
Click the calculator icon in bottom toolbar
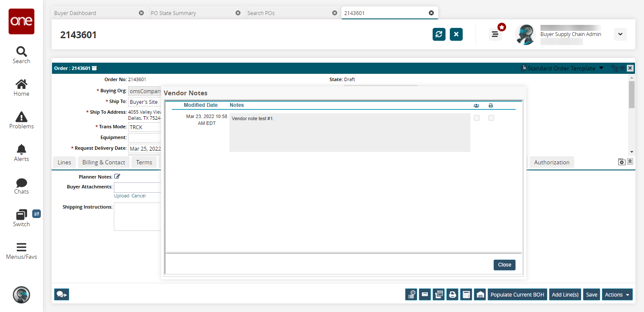point(466,294)
